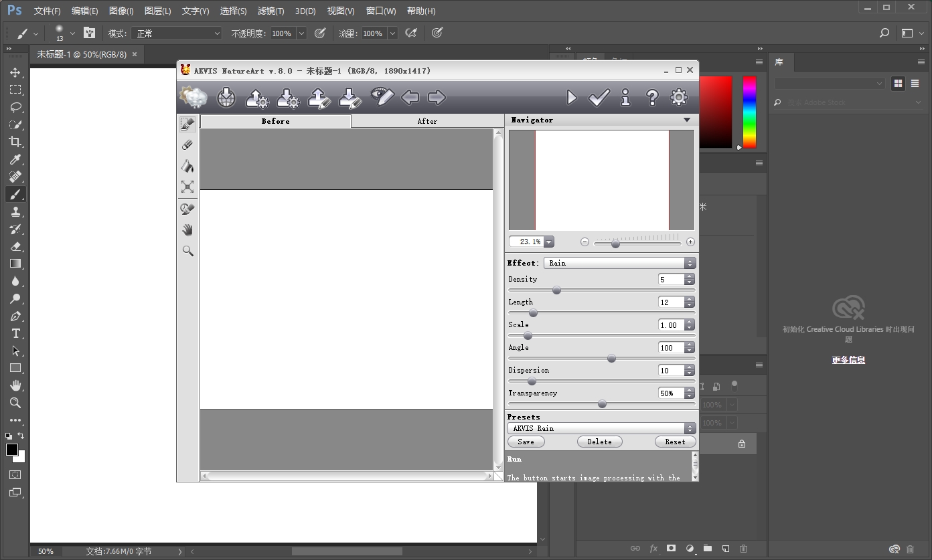The image size is (932, 560).
Task: Click the globe with down arrow icon
Action: tap(226, 98)
